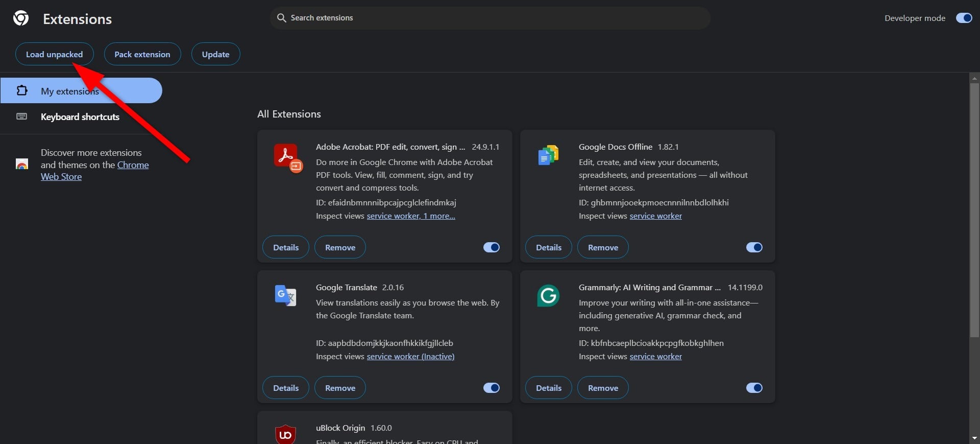The height and width of the screenshot is (444, 980).
Task: Inspect Google Translate inactive service worker
Action: (410, 357)
